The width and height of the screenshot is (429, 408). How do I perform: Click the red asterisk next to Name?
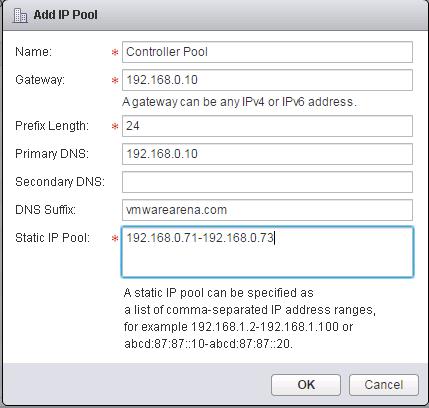coord(115,53)
